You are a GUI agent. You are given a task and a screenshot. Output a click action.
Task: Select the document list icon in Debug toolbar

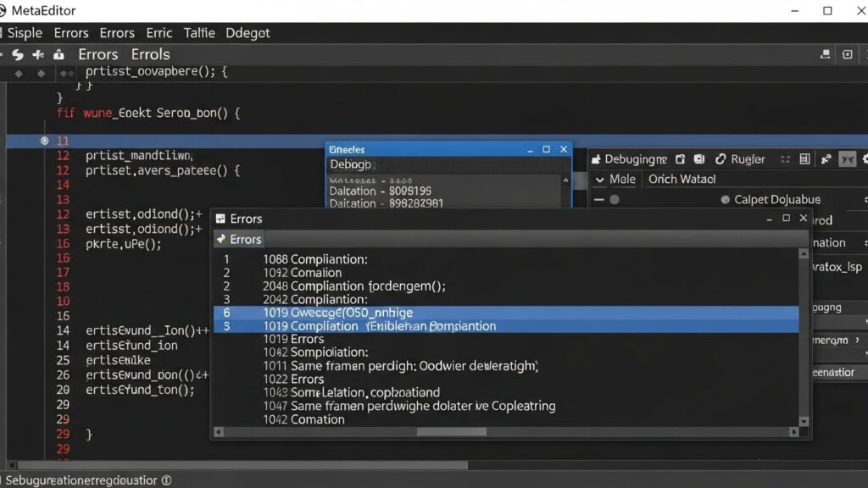[x=804, y=159]
